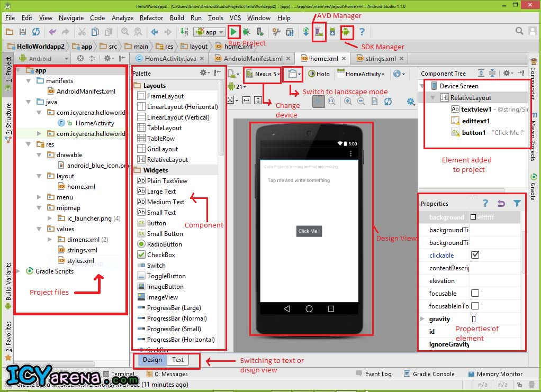541x392 pixels.
Task: Expand the Gradle Scripts tree node
Action: (x=19, y=271)
